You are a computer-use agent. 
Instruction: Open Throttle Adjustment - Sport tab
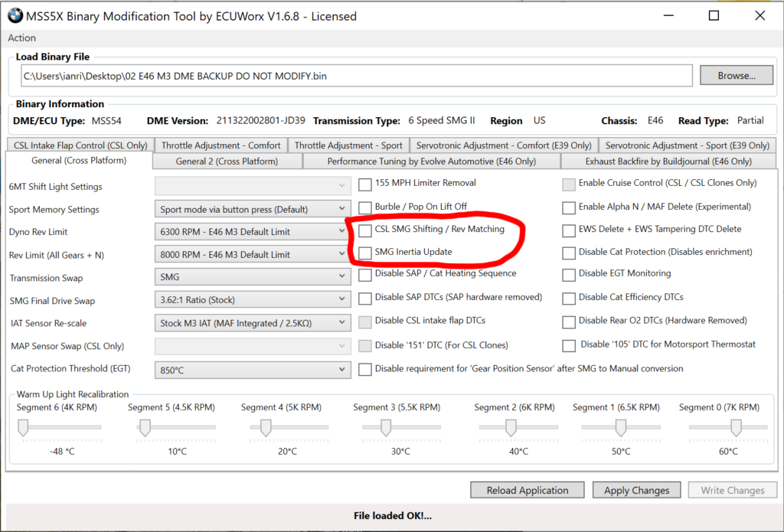(x=348, y=145)
